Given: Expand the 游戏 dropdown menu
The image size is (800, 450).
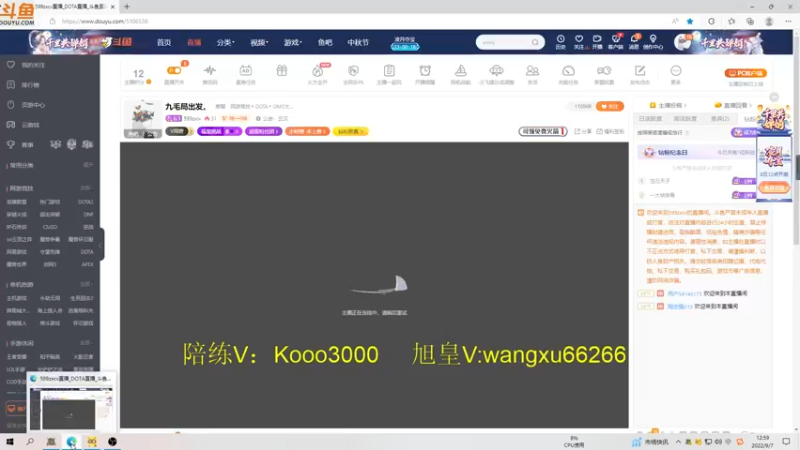Looking at the screenshot, I should tap(292, 42).
